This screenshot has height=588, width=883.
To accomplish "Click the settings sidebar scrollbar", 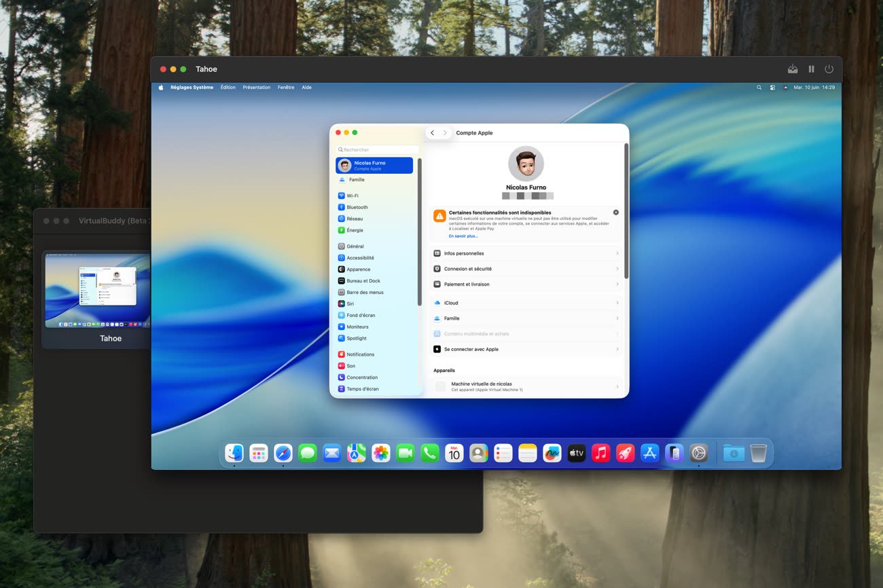I will pyautogui.click(x=419, y=232).
